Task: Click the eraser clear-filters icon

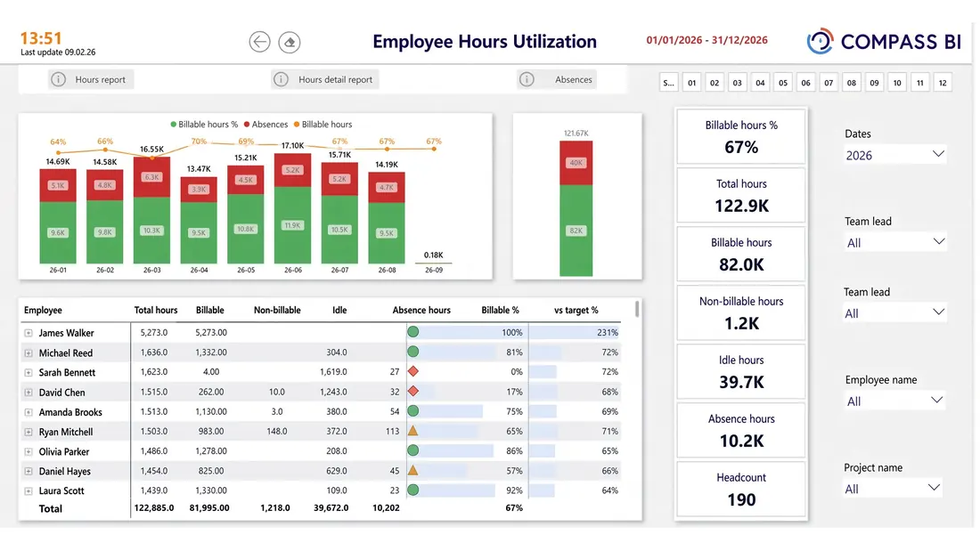Action: (x=290, y=42)
